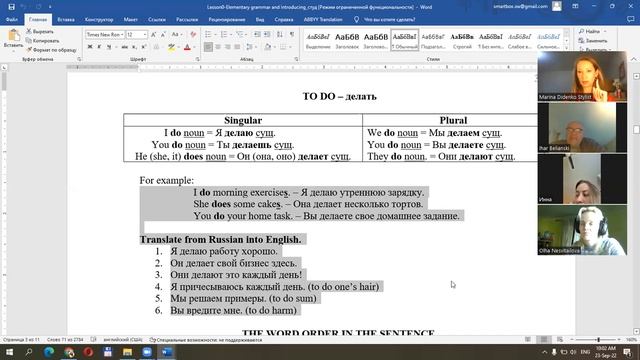
Task: Increase paragraph indent
Action: 267,35
